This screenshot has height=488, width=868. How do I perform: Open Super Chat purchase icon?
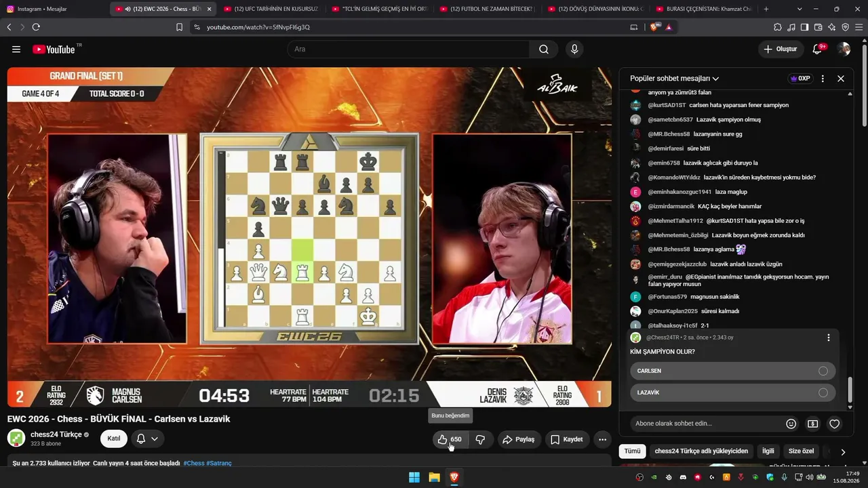coord(812,424)
